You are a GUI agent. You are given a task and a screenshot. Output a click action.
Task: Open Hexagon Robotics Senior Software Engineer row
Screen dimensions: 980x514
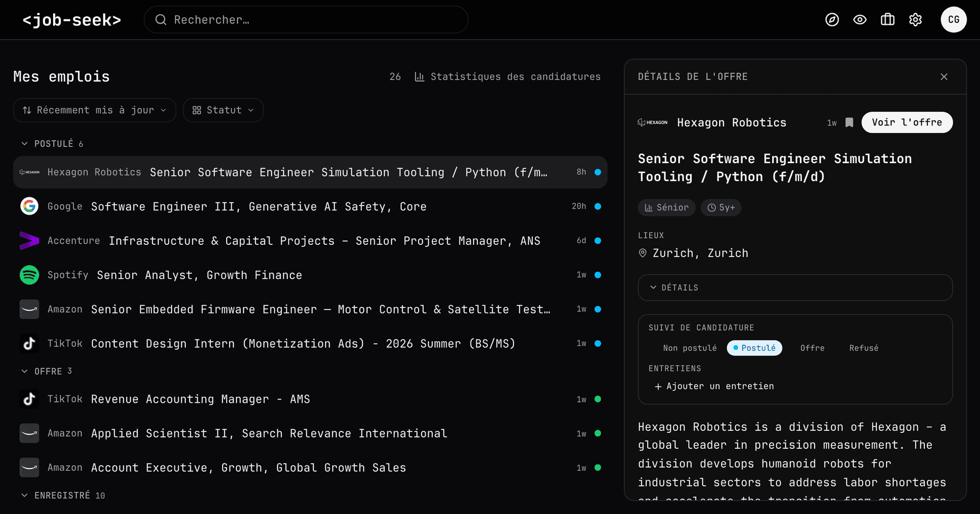[310, 172]
